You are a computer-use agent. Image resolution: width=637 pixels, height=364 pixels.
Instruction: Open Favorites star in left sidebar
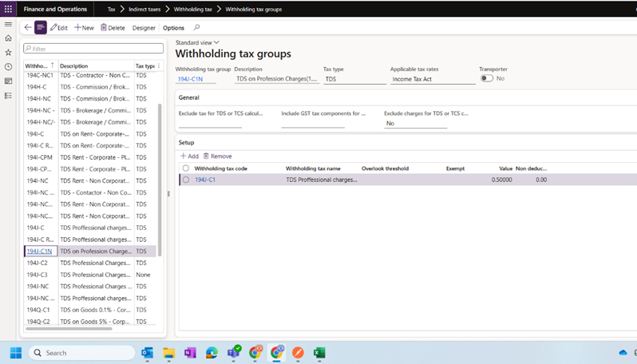(9, 52)
